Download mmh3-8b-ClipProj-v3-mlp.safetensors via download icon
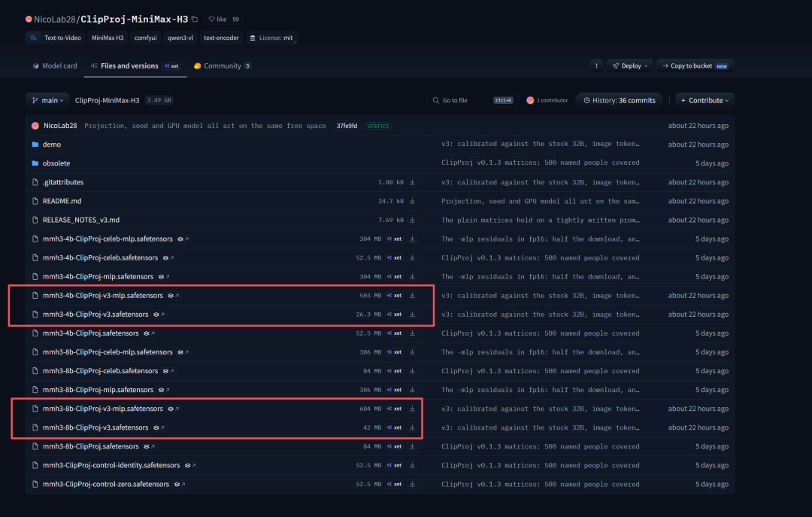 pos(412,409)
